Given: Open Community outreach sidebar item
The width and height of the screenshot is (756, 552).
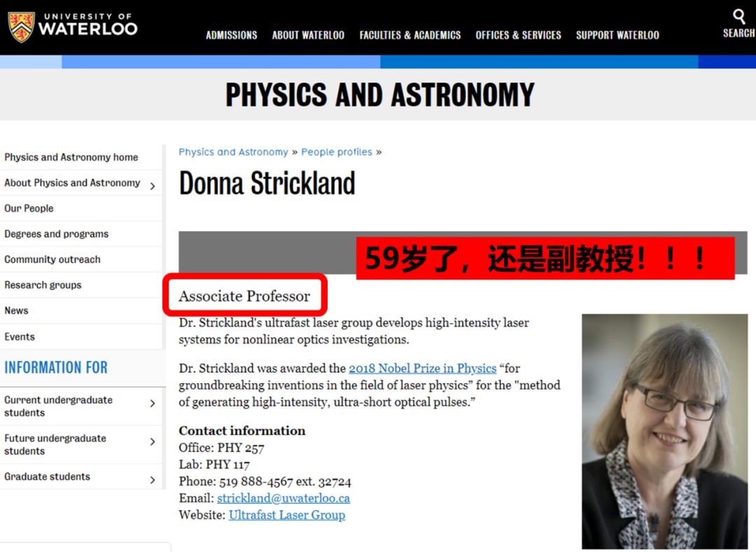Looking at the screenshot, I should tap(52, 260).
